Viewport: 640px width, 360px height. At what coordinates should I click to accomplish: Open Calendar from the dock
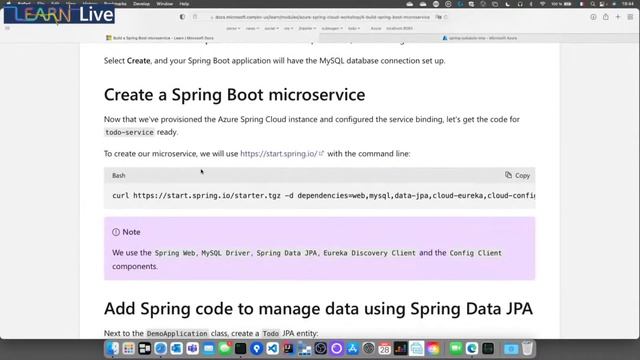pyautogui.click(x=384, y=349)
